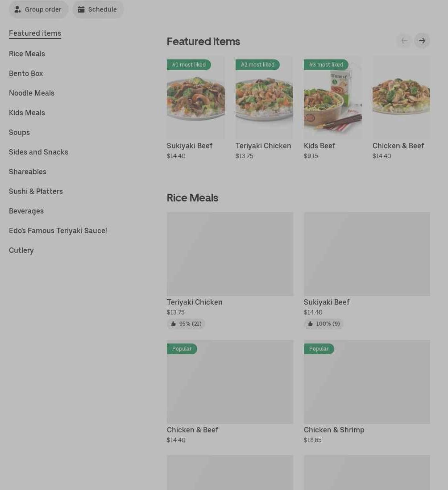
Task: Select the Cutlery category
Action: (x=21, y=250)
